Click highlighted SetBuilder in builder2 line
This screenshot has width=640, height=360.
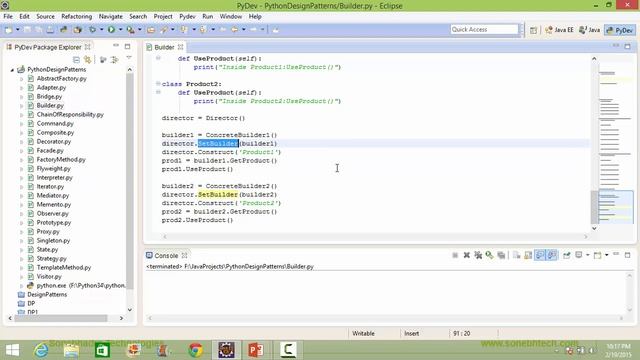218,195
